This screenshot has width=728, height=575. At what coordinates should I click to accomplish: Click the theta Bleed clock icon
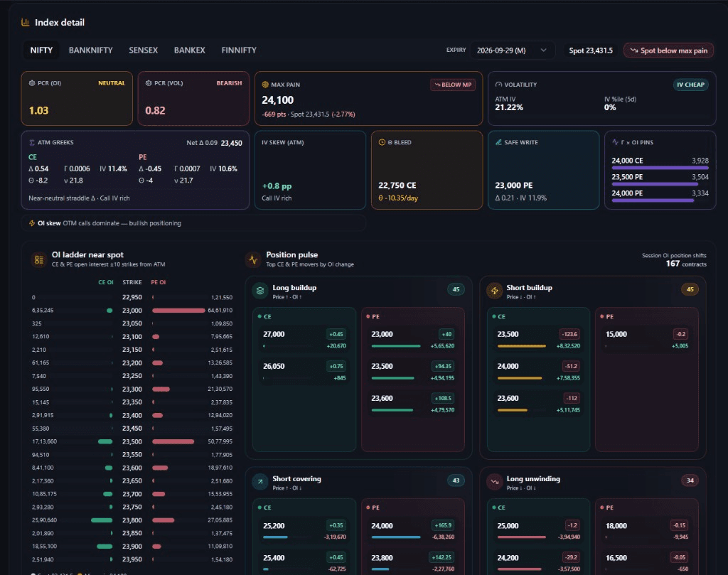[382, 142]
